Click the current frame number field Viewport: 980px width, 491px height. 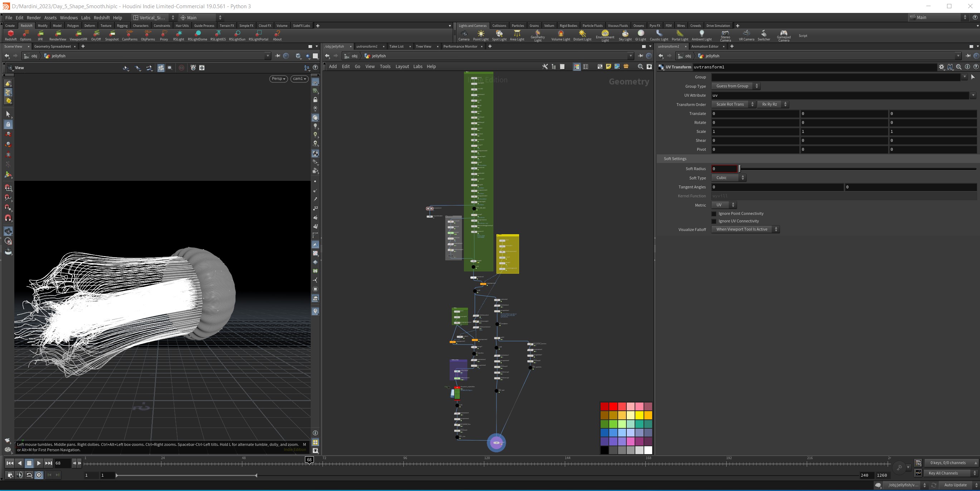point(62,463)
